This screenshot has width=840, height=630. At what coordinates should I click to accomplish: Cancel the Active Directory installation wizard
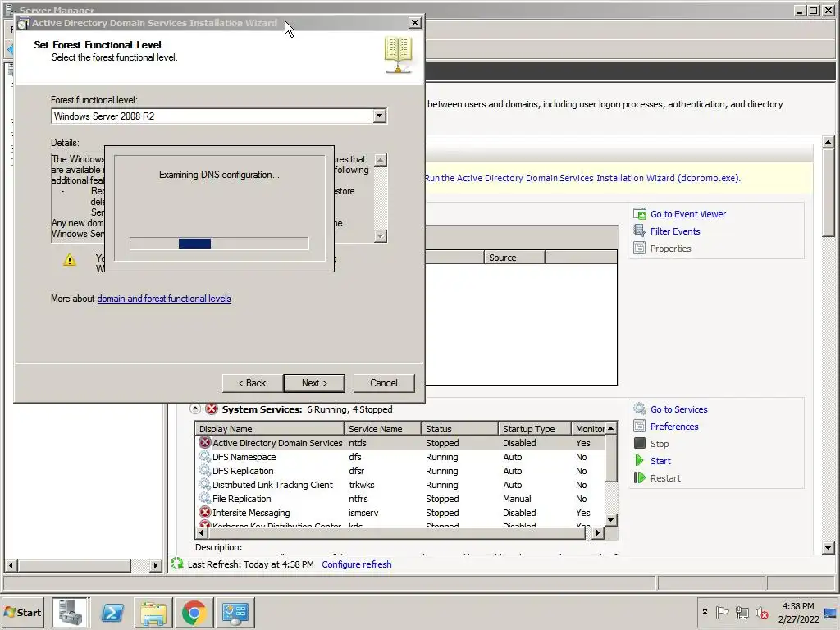coord(384,383)
